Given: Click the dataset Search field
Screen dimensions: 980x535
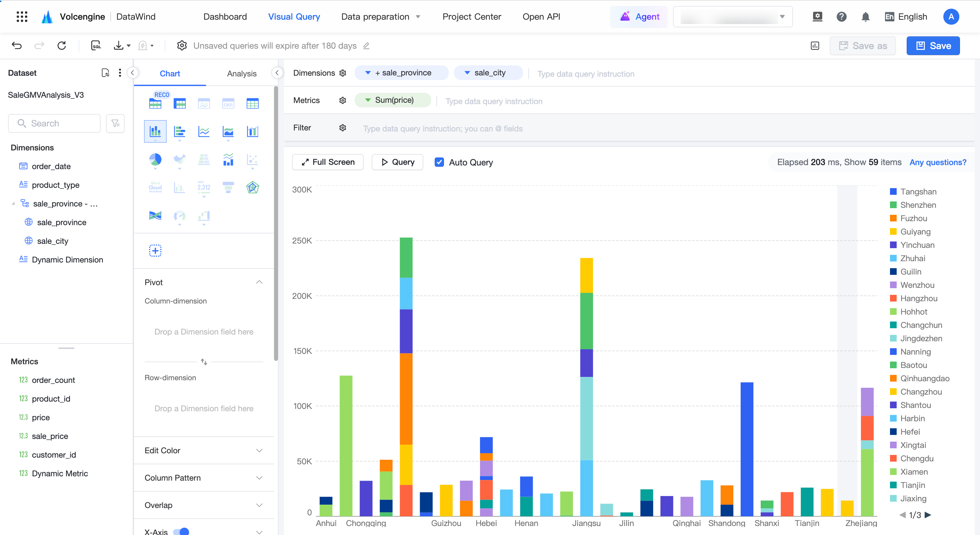Looking at the screenshot, I should [x=54, y=123].
